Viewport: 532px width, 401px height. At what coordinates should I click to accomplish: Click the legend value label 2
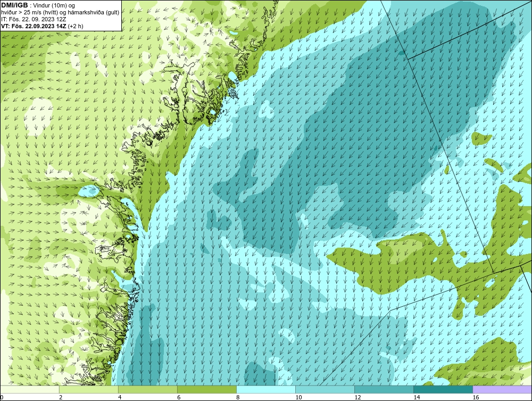tap(61, 398)
